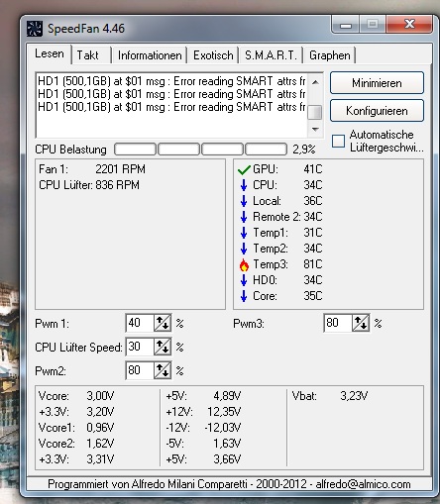This screenshot has width=440, height=504.
Task: Open settings with Konfigurieren button
Action: [377, 111]
